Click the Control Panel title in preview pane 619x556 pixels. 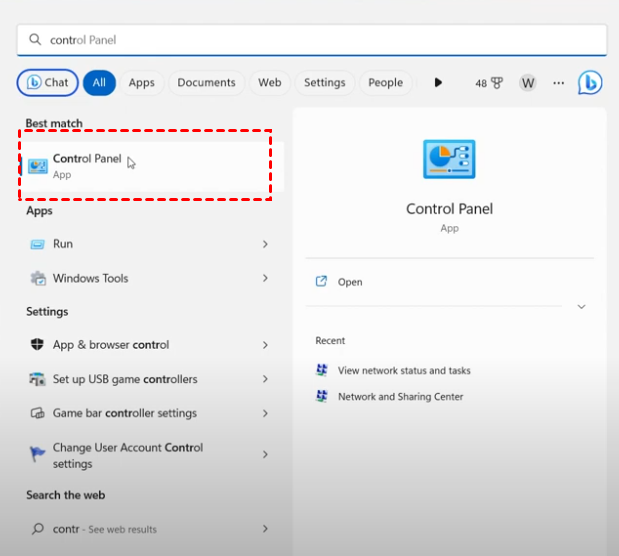pos(449,209)
